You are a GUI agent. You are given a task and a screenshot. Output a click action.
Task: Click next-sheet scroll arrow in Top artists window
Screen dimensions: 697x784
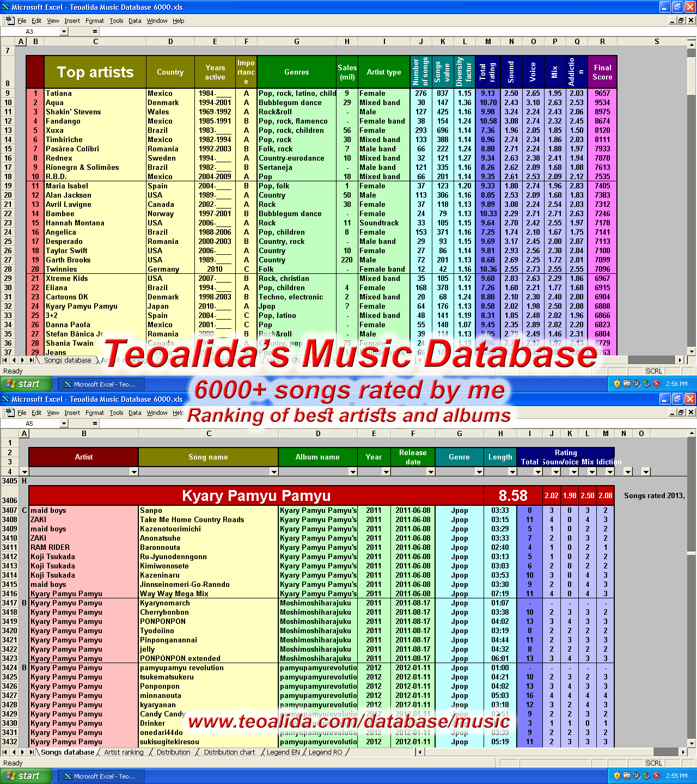(23, 360)
